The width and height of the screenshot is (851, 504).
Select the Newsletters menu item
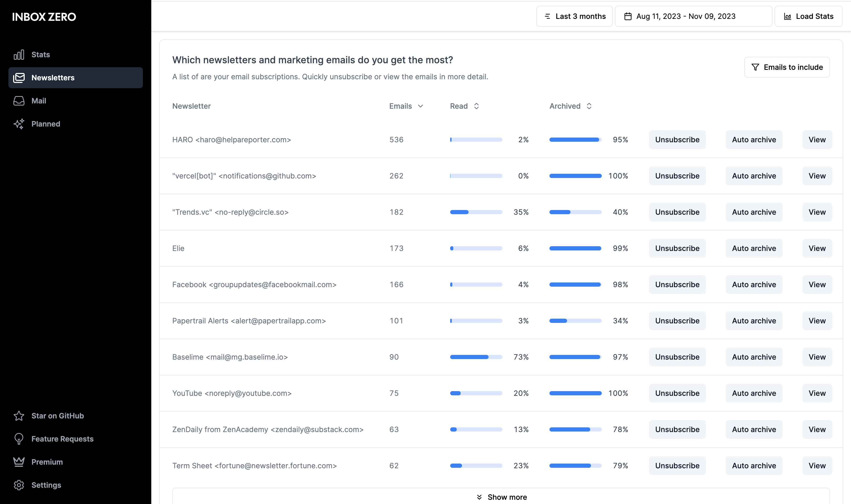[76, 77]
